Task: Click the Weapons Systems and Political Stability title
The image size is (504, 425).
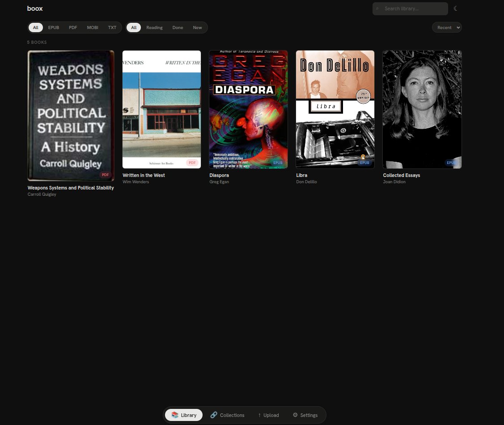Action: coord(71,188)
